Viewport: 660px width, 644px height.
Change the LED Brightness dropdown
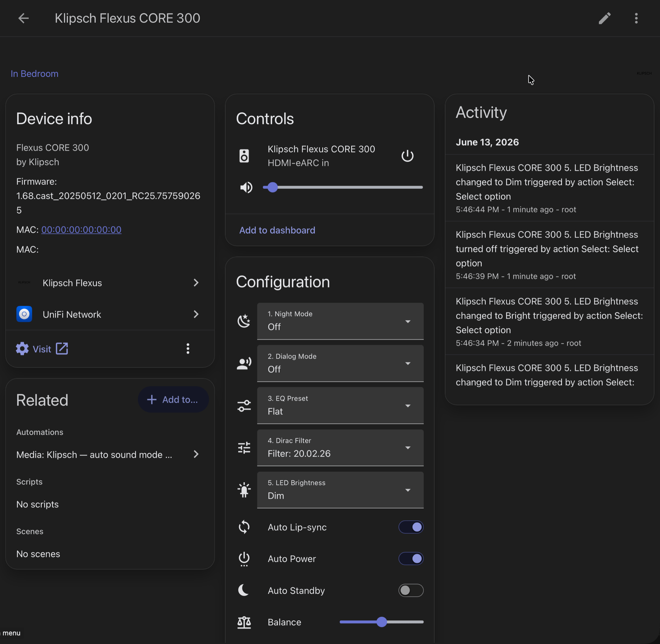[x=340, y=490]
